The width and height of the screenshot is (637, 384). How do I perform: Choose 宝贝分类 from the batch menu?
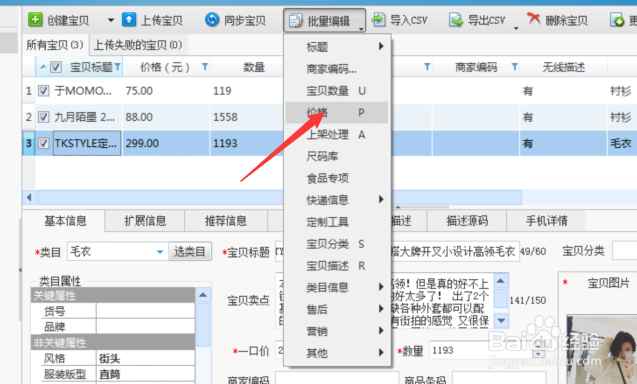tap(337, 244)
